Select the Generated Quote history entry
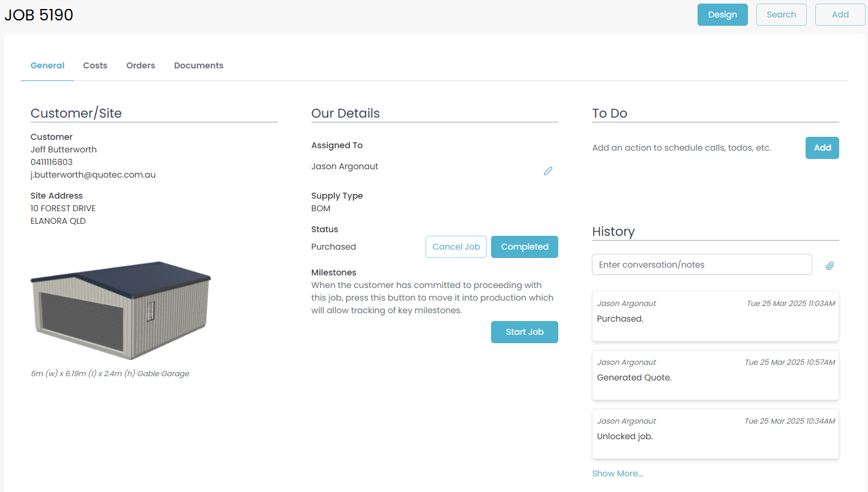This screenshot has width=868, height=492. [715, 375]
